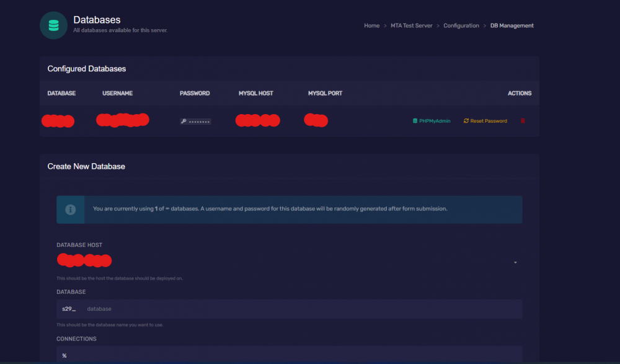Click the green Databases header icon
Viewport: 620px width, 364px height.
point(53,25)
